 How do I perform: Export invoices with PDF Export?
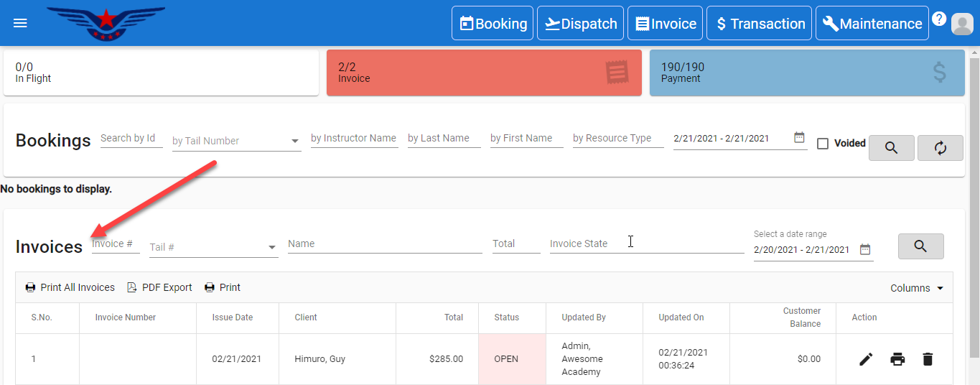[159, 287]
